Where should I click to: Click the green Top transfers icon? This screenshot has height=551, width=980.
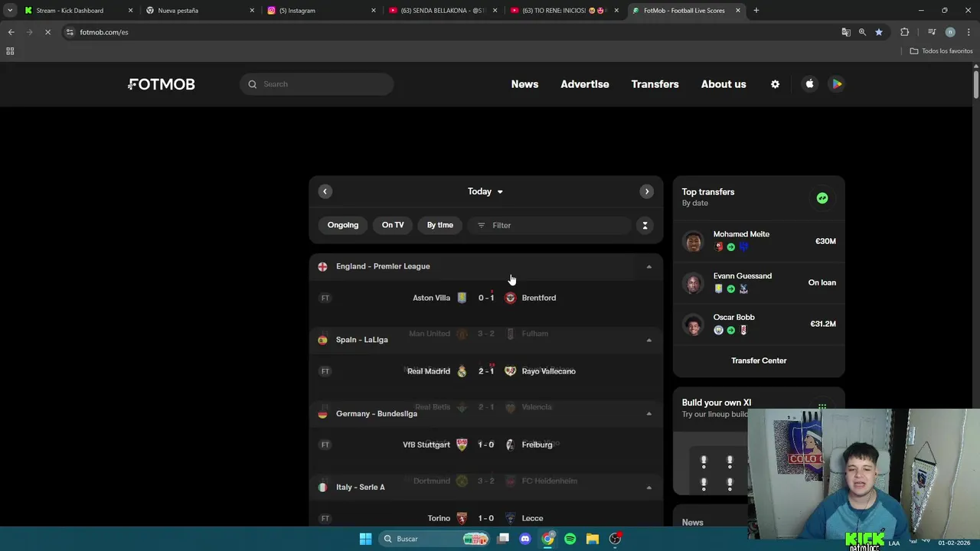point(822,198)
